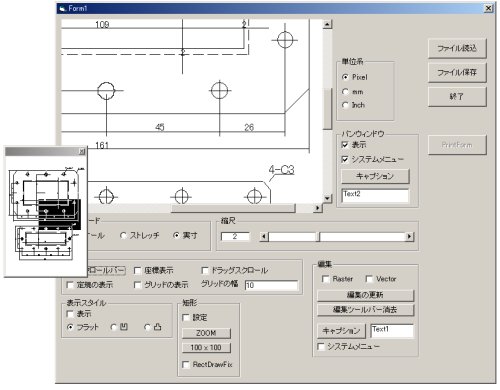The height and width of the screenshot is (390, 500).
Task: Click the 109 dimension text in drawing
Action: click(x=102, y=24)
